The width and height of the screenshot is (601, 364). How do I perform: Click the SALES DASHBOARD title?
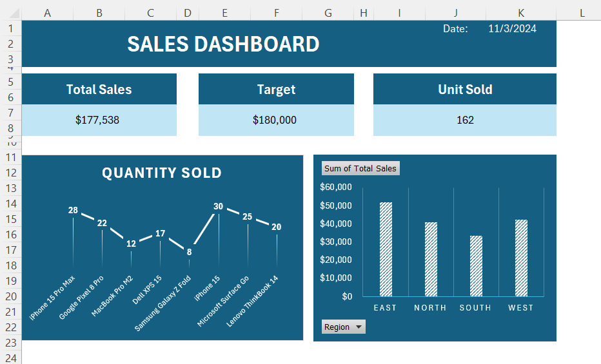coord(224,44)
